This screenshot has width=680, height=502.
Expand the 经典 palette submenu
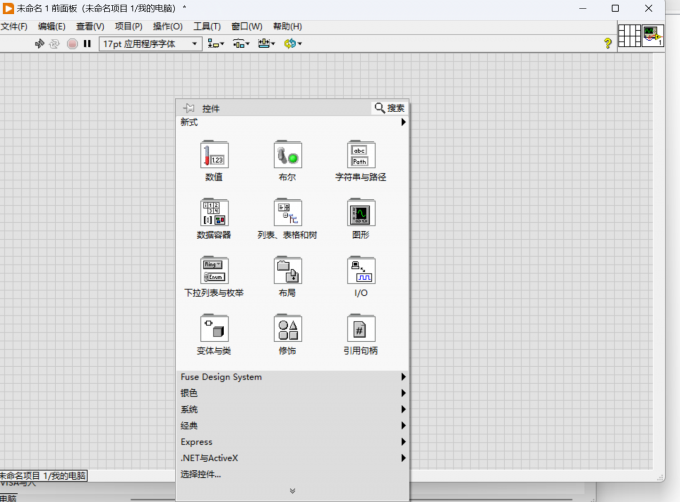click(x=293, y=425)
